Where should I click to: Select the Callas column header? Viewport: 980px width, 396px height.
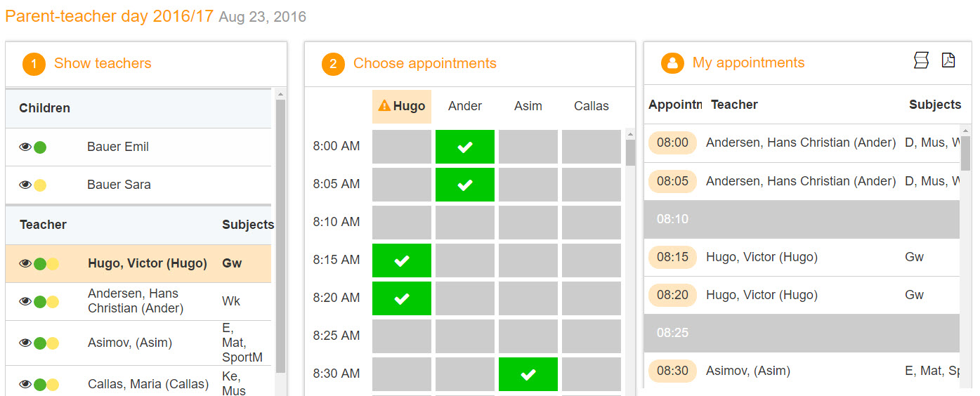coord(592,106)
